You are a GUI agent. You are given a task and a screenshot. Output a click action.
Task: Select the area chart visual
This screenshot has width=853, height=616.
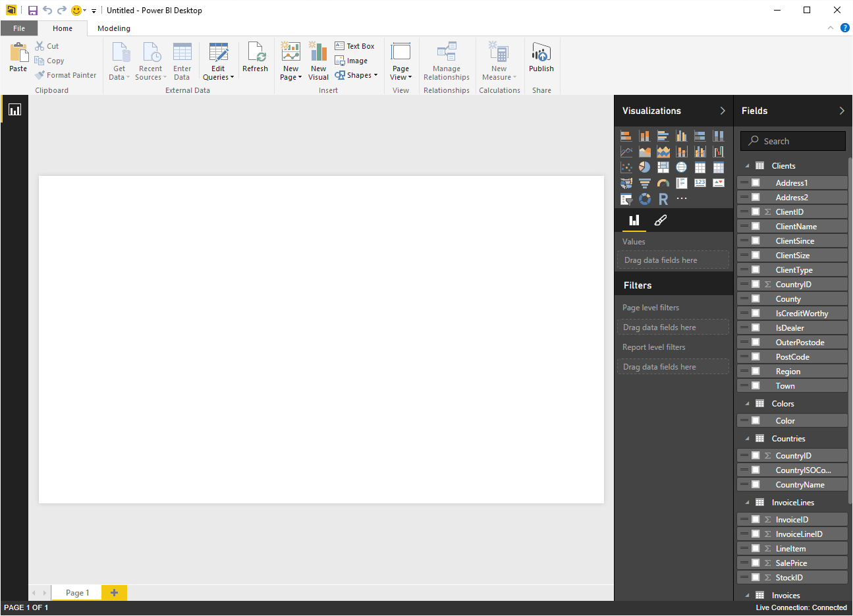click(645, 152)
